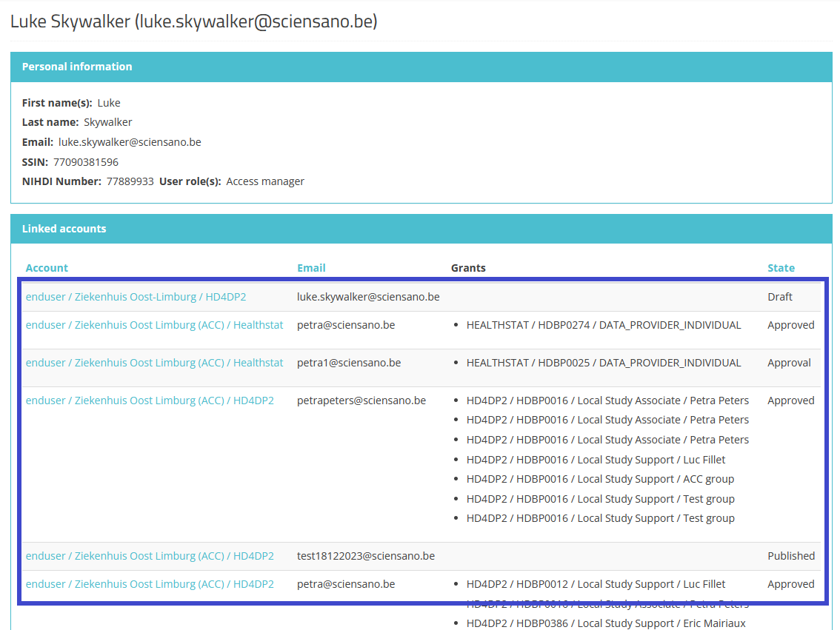Open Healthstat account in petra@sciensano.be row
The height and width of the screenshot is (630, 840).
(154, 325)
